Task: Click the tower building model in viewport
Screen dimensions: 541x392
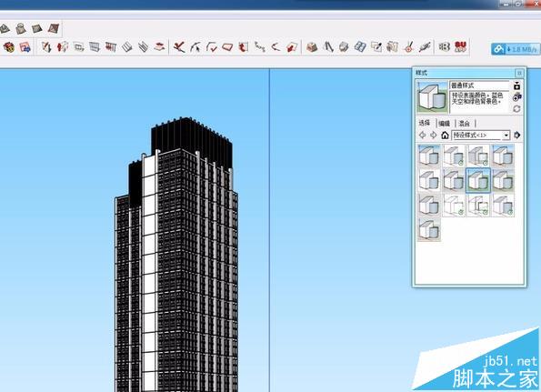Action: tap(176, 256)
